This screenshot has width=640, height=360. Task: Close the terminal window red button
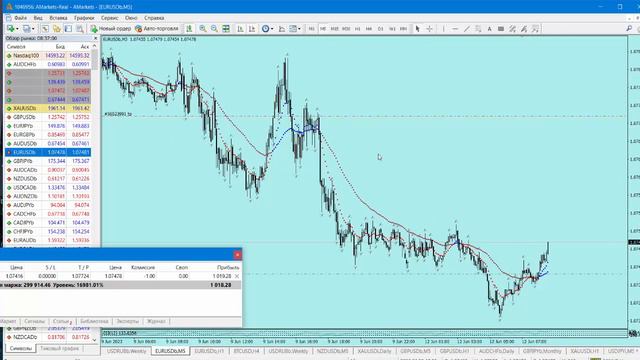click(x=238, y=255)
